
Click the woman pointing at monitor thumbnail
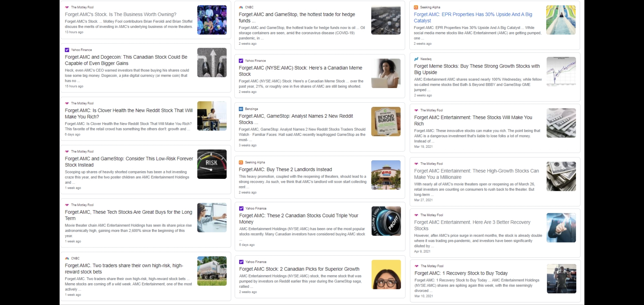point(212,218)
